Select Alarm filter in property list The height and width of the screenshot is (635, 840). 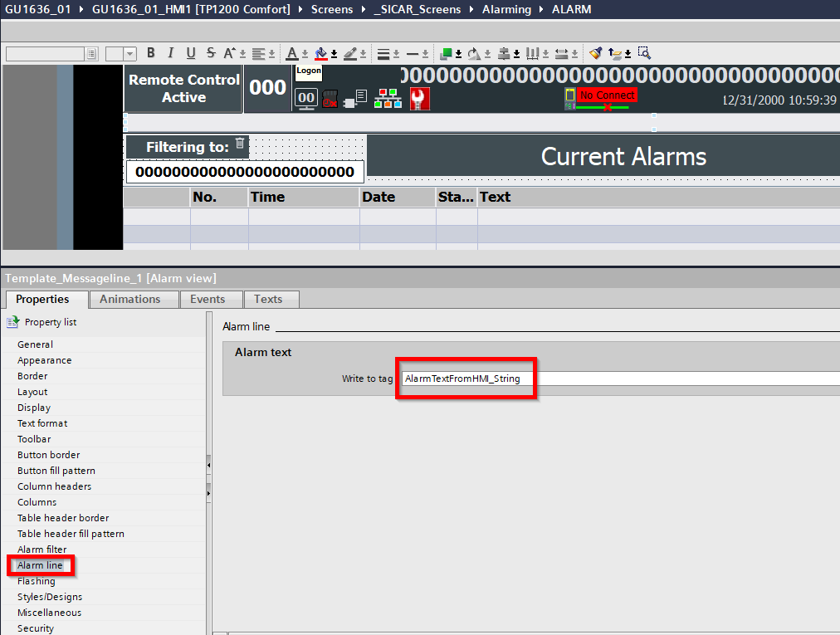point(42,550)
